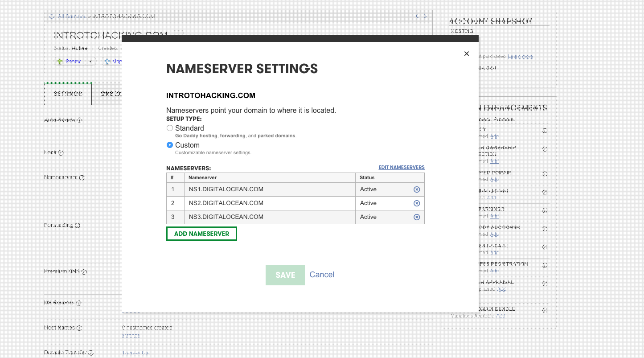644x358 pixels.
Task: Click the NS3.DIGITALOCEAN.COM cell
Action: click(x=269, y=217)
